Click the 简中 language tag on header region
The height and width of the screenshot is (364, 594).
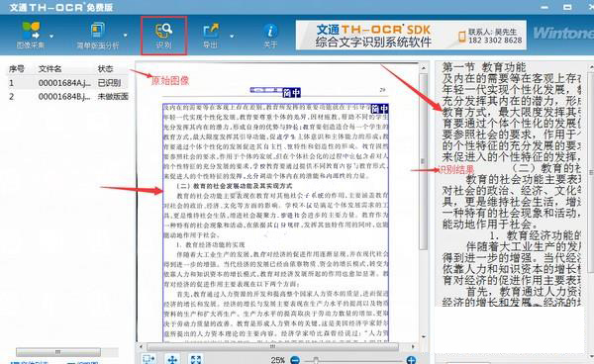pyautogui.click(x=292, y=92)
